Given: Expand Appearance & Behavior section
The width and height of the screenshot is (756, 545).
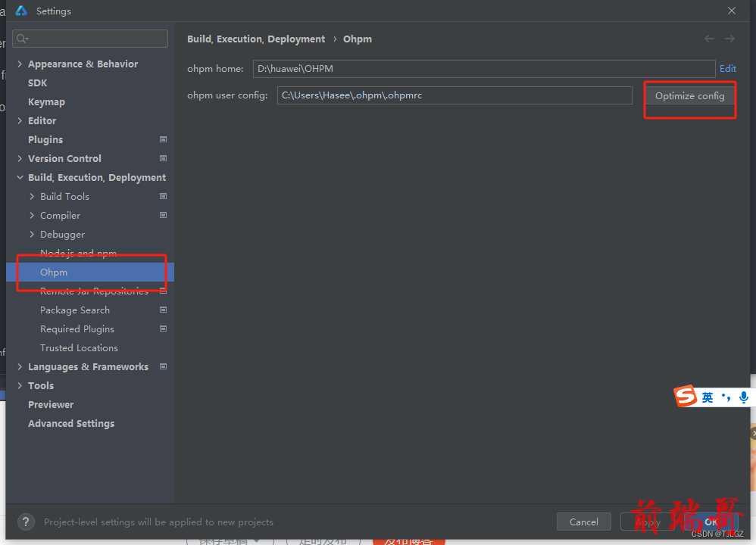Looking at the screenshot, I should coord(20,64).
